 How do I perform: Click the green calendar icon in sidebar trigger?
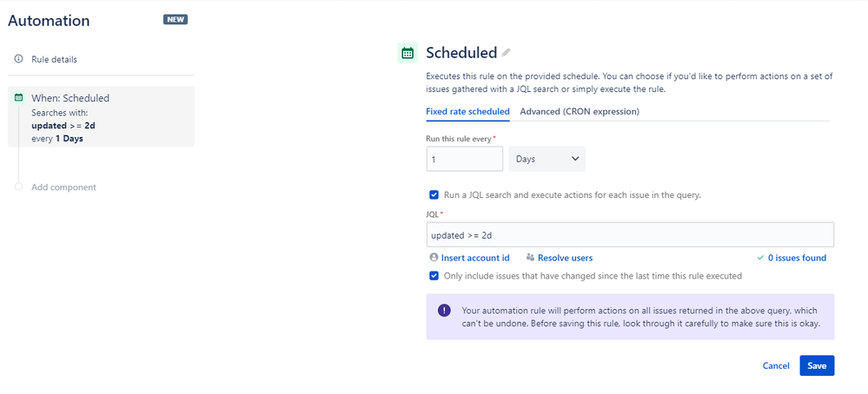click(18, 98)
